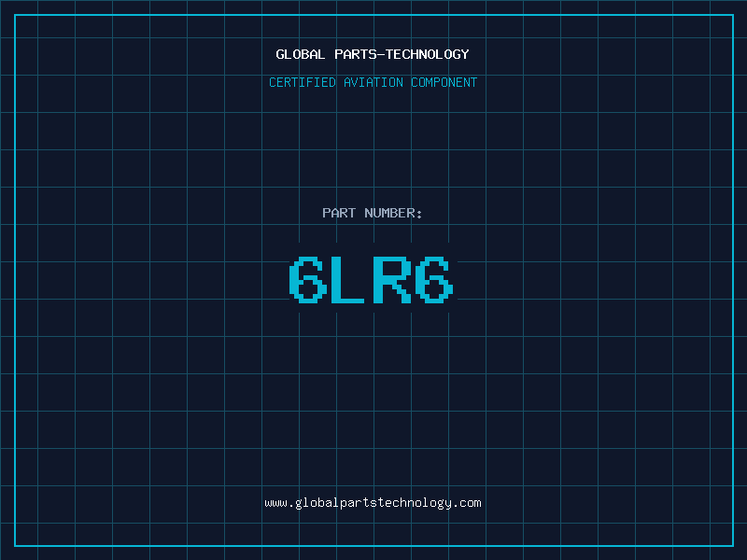
Task: Click the word CERTIFIED in the subtitle
Action: pyautogui.click(x=303, y=82)
